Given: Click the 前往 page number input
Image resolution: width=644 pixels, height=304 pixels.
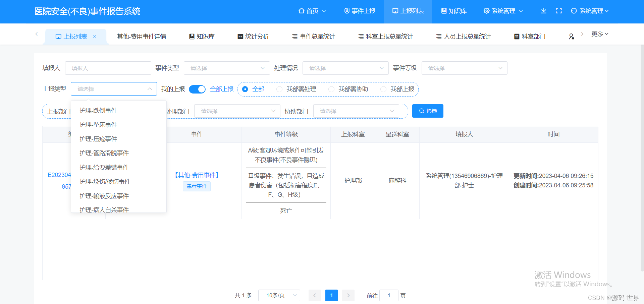Looking at the screenshot, I should click(389, 295).
